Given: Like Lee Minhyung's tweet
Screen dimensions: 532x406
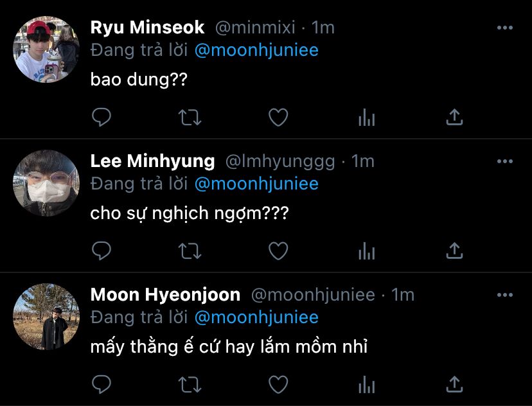Looking at the screenshot, I should [278, 251].
